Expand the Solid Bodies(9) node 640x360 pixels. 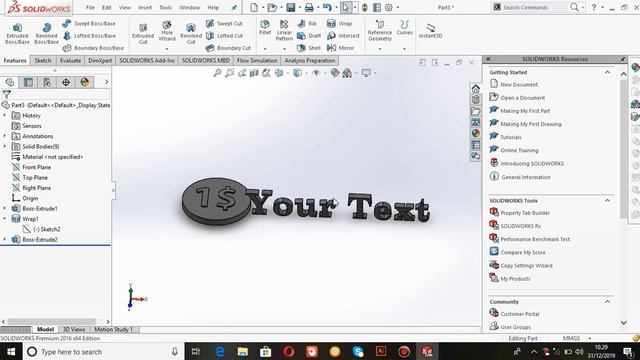tap(5, 146)
